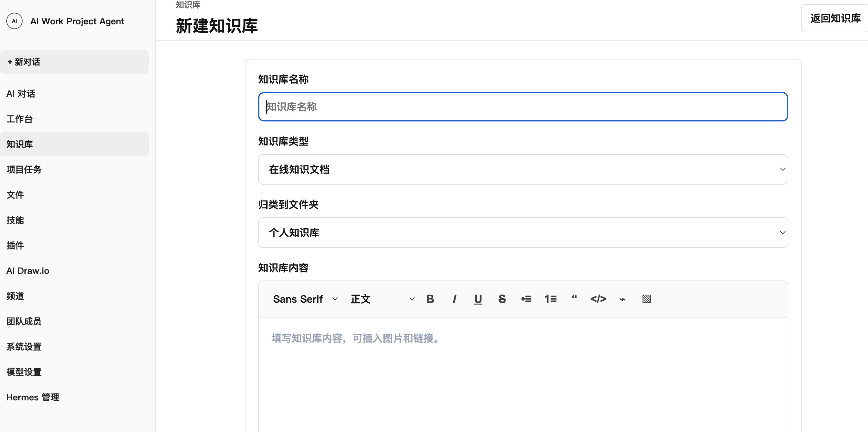The image size is (868, 432).
Task: Open AI Draw.io in sidebar
Action: tap(74, 271)
